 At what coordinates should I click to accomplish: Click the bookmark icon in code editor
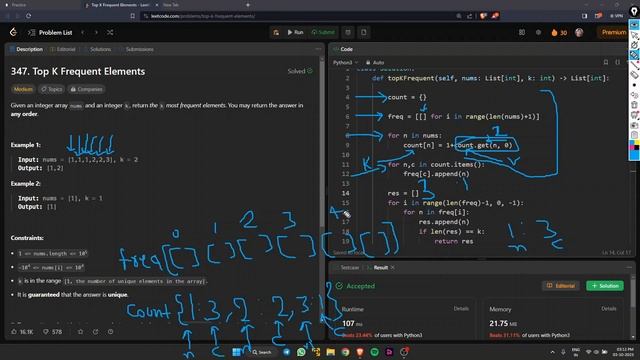coord(606,62)
